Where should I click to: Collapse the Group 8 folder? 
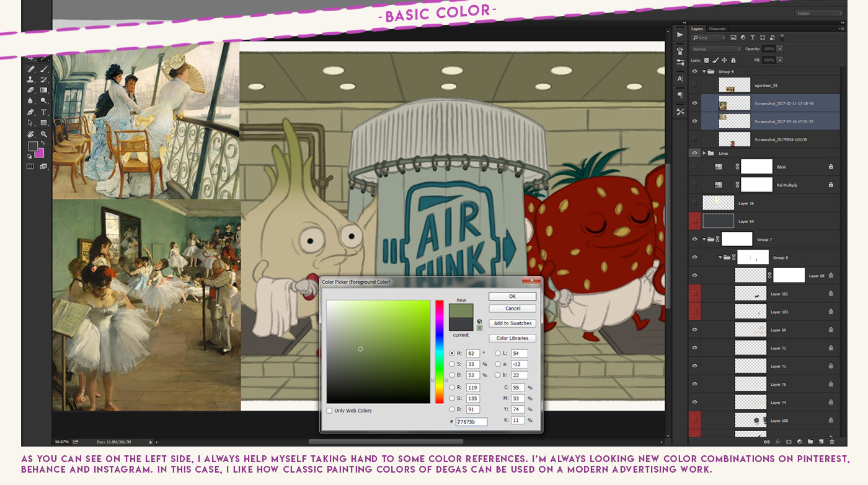pyautogui.click(x=720, y=257)
